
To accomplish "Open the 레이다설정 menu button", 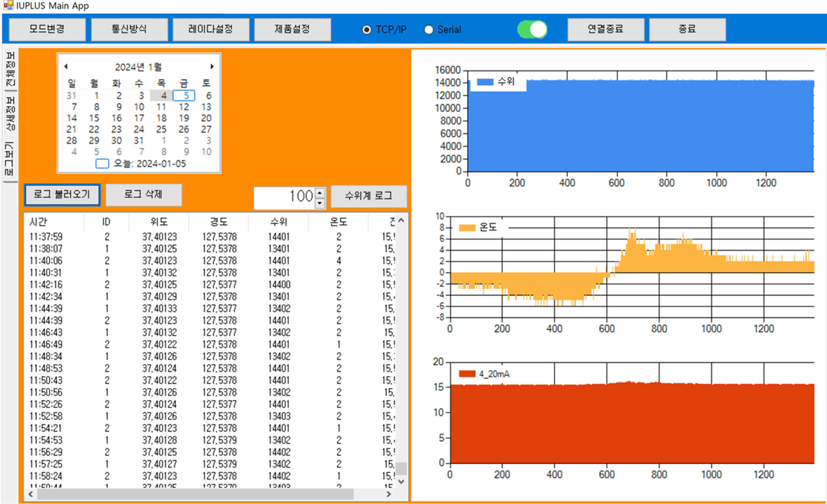I will click(x=211, y=29).
